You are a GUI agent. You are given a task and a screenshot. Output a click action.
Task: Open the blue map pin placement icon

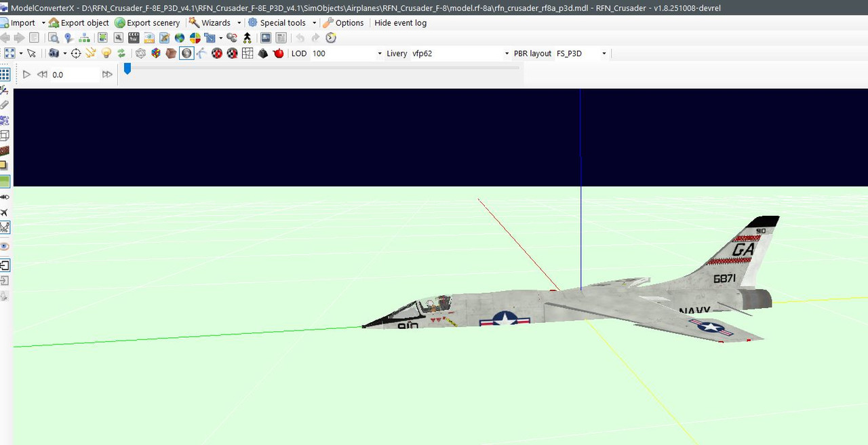68,38
